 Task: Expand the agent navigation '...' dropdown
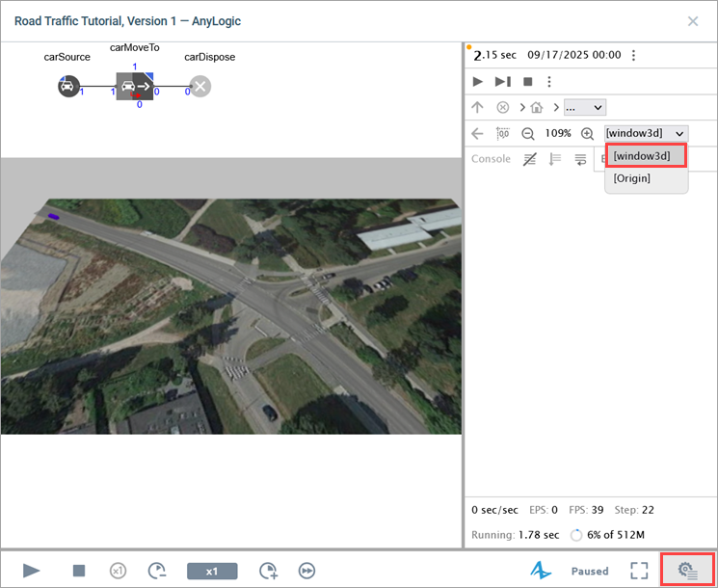pos(585,108)
